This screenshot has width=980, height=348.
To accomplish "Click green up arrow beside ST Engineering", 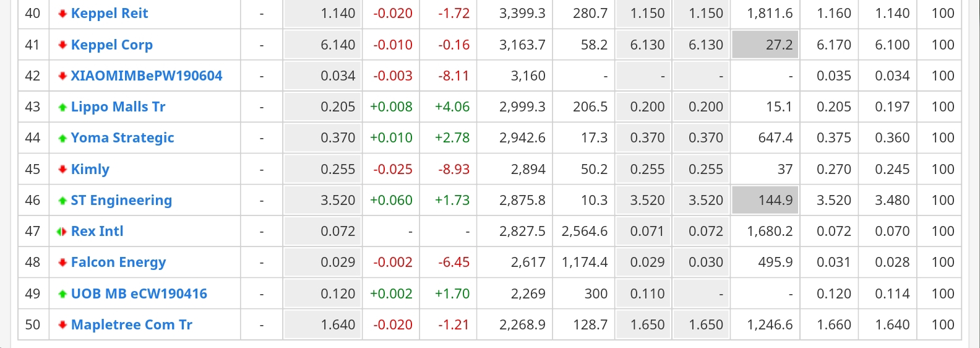I will 62,201.
